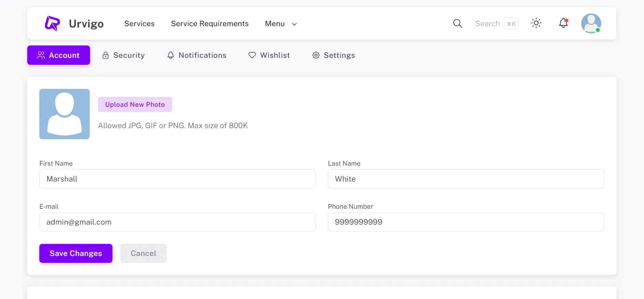Viewport: 644px width, 299px height.
Task: Toggle the light/dark theme sun icon
Action: click(x=536, y=23)
